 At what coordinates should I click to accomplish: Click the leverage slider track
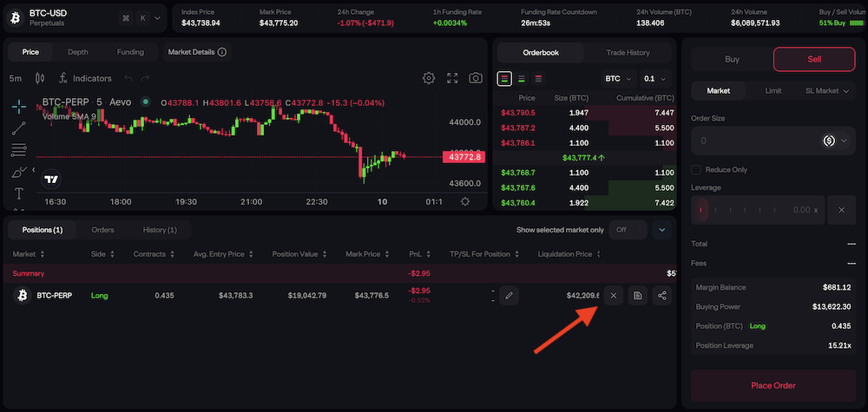[758, 210]
